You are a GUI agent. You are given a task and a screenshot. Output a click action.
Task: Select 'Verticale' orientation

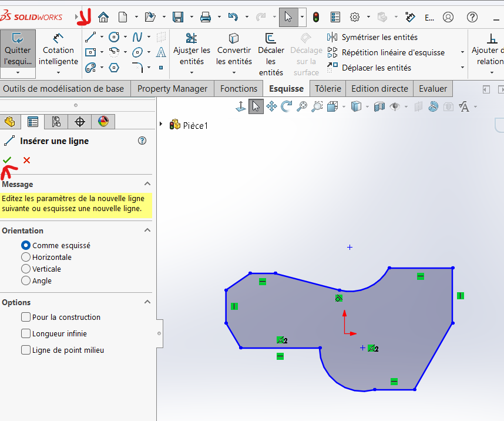point(26,269)
